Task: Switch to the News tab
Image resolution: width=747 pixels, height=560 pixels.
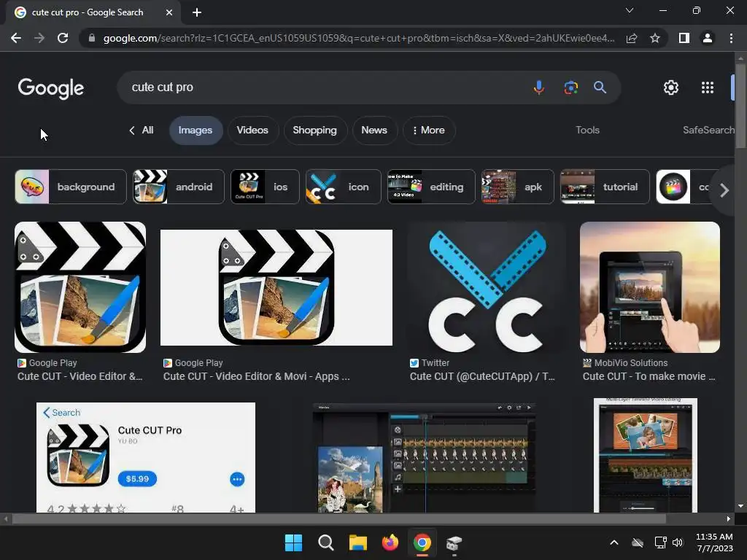Action: point(374,131)
